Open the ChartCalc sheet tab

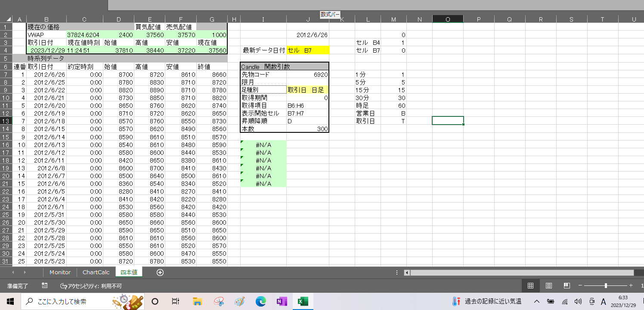coord(96,272)
